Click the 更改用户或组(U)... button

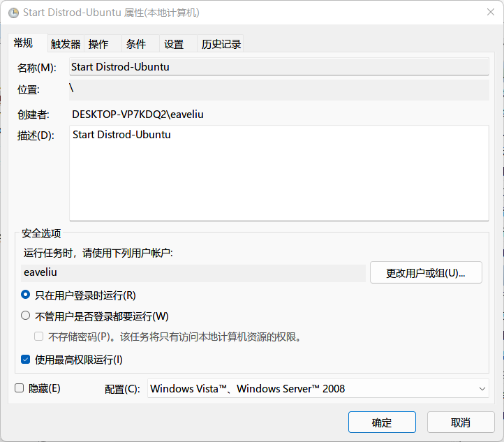coord(426,272)
